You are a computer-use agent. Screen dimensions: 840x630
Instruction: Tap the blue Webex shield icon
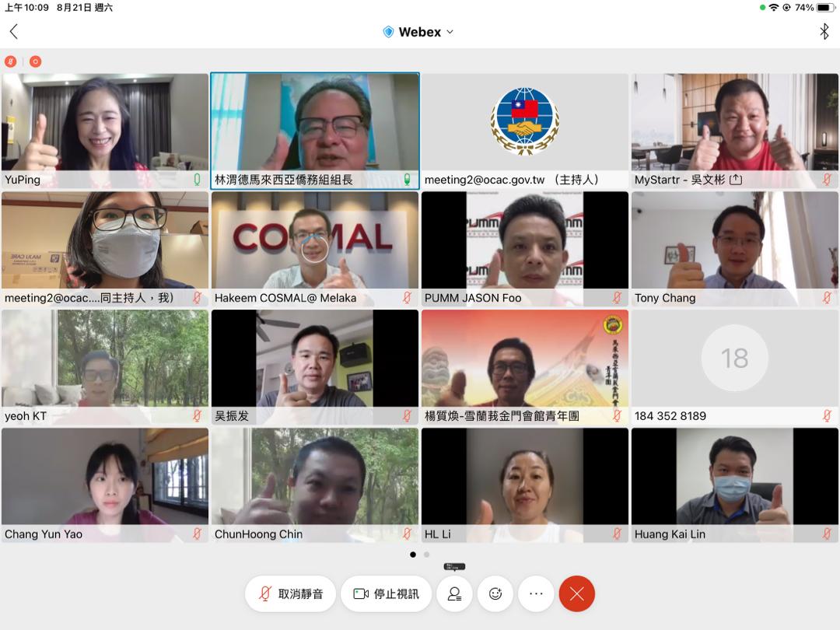tap(388, 32)
